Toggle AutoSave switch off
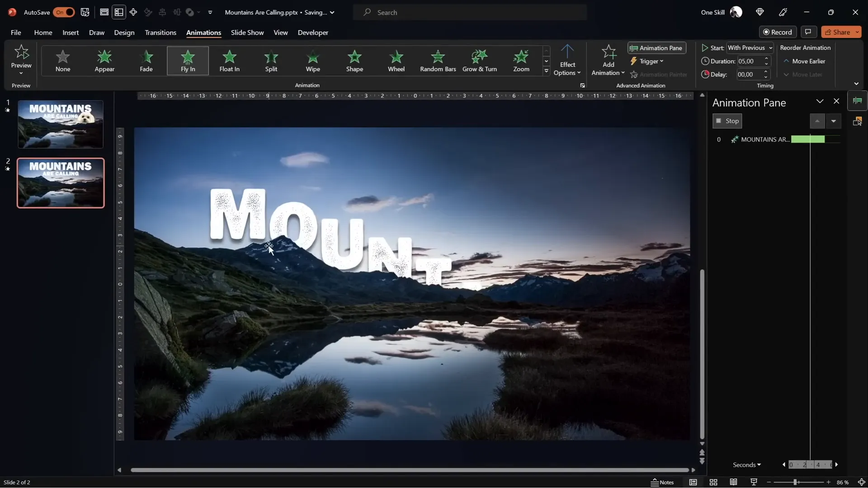868x488 pixels. coord(64,12)
